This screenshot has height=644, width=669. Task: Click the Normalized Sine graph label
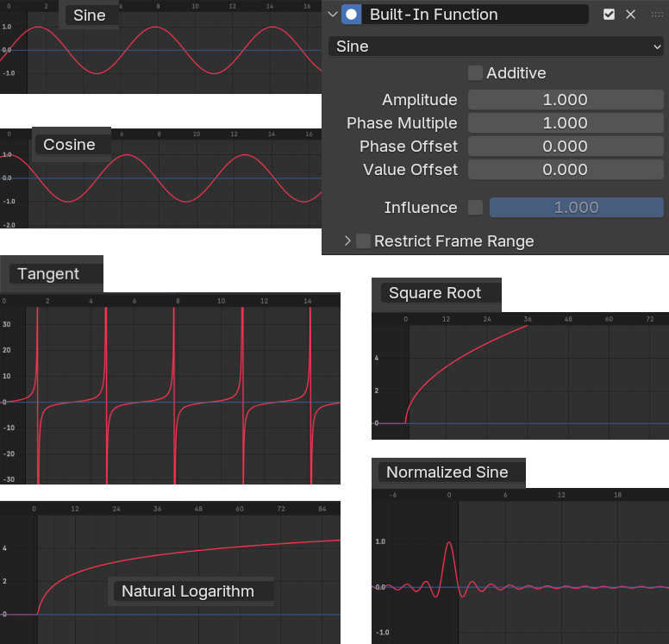(447, 472)
